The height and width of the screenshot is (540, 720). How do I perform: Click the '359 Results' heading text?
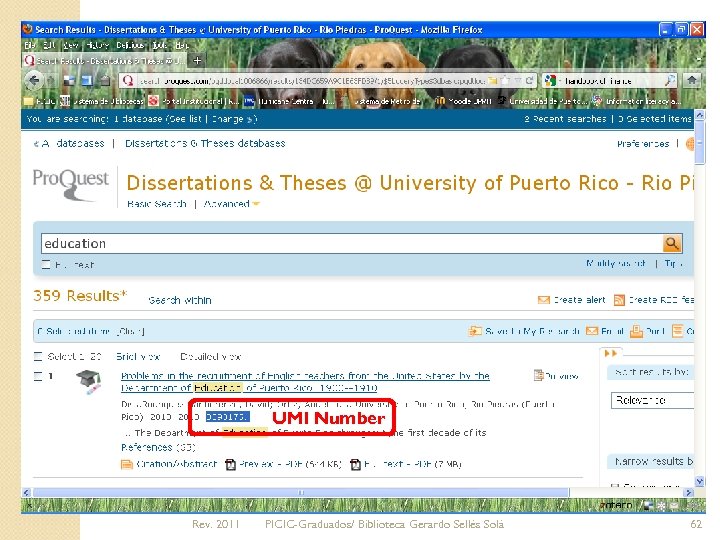pos(80,295)
